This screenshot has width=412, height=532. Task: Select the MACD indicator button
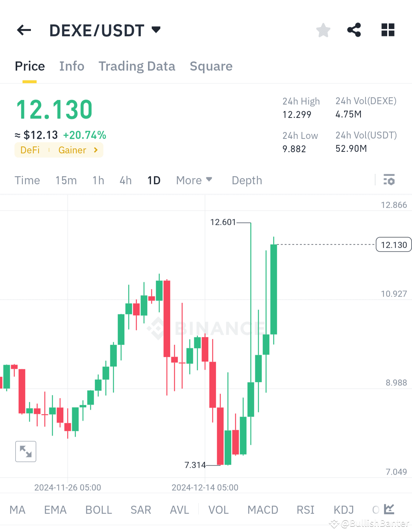click(x=262, y=509)
